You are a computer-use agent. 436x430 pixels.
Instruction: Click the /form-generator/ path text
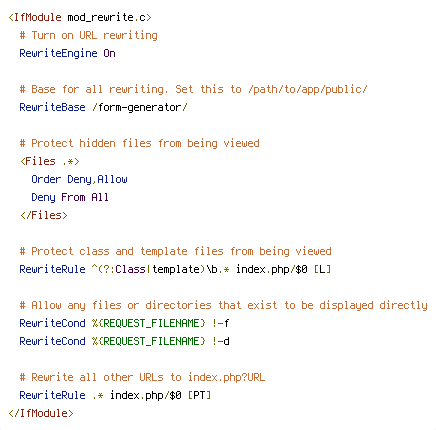pyautogui.click(x=140, y=107)
